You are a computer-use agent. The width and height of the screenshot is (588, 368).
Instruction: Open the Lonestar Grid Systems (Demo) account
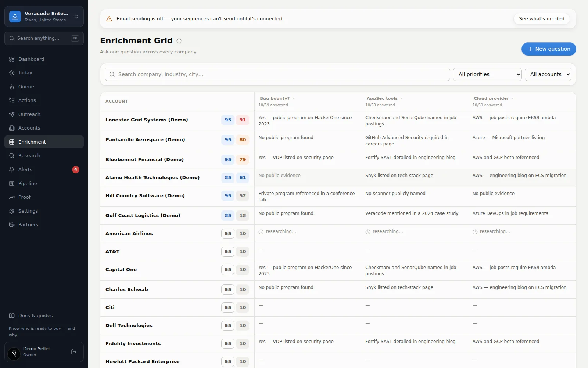[x=147, y=120]
